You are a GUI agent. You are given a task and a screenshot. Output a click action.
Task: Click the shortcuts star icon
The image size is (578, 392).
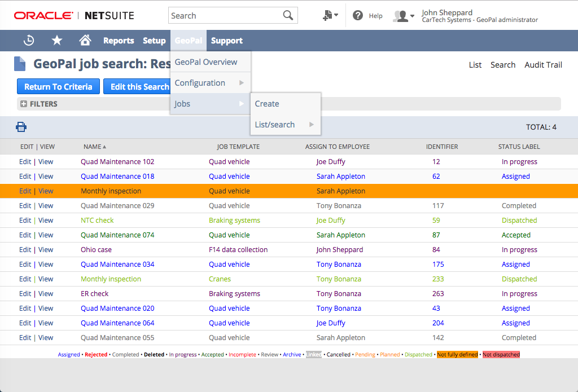(56, 40)
